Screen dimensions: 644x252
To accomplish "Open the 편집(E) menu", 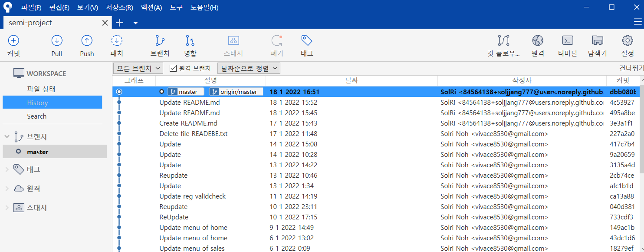I will pos(59,7).
